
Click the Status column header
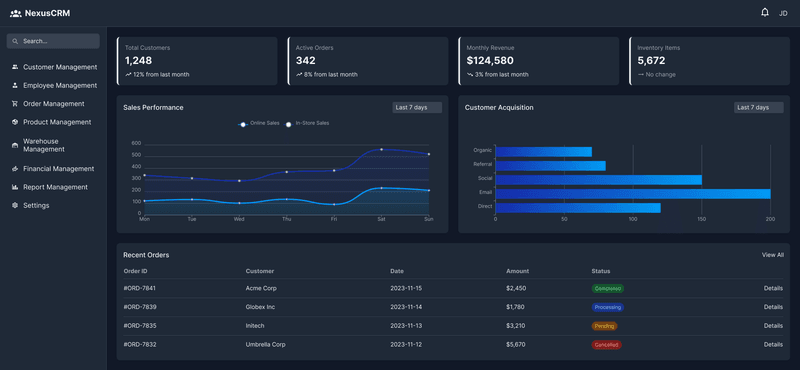(x=601, y=271)
